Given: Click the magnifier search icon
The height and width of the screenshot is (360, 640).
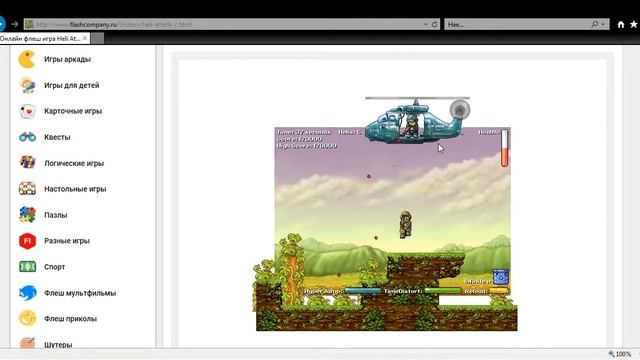Looking at the screenshot, I should (x=595, y=24).
